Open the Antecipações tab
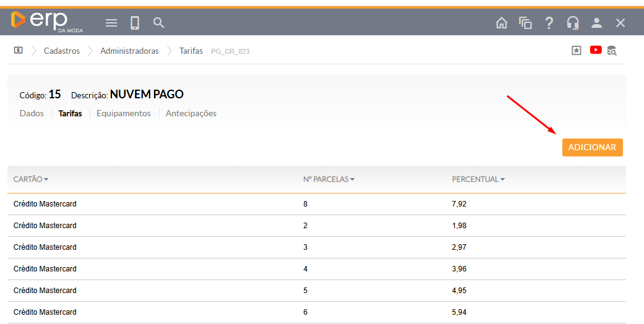This screenshot has height=324, width=644. click(191, 113)
